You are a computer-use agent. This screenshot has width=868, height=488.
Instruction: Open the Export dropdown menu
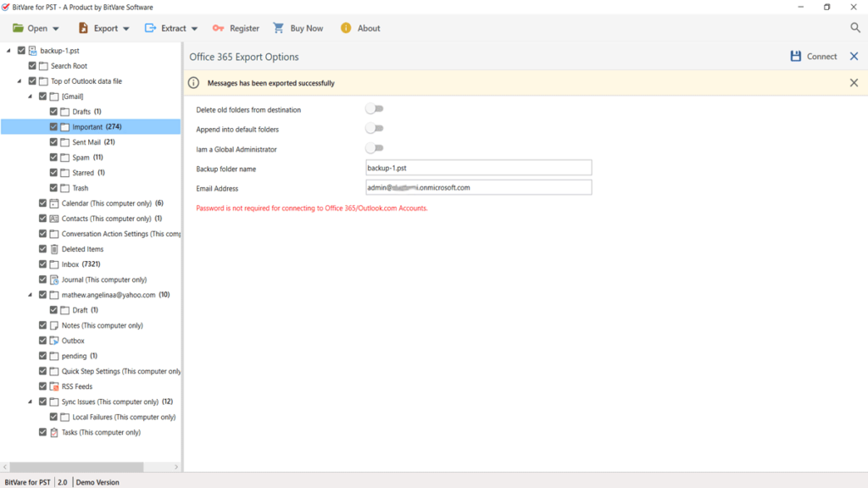[104, 28]
